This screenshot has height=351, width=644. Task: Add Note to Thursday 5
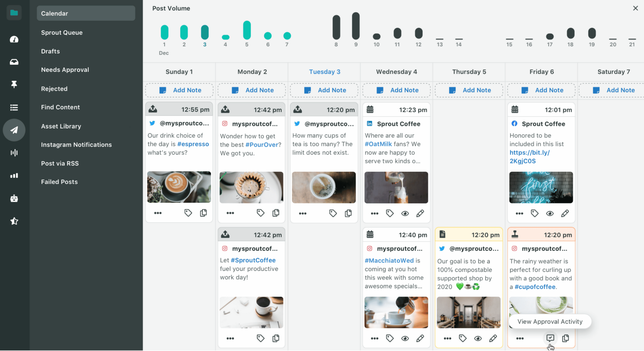[469, 90]
